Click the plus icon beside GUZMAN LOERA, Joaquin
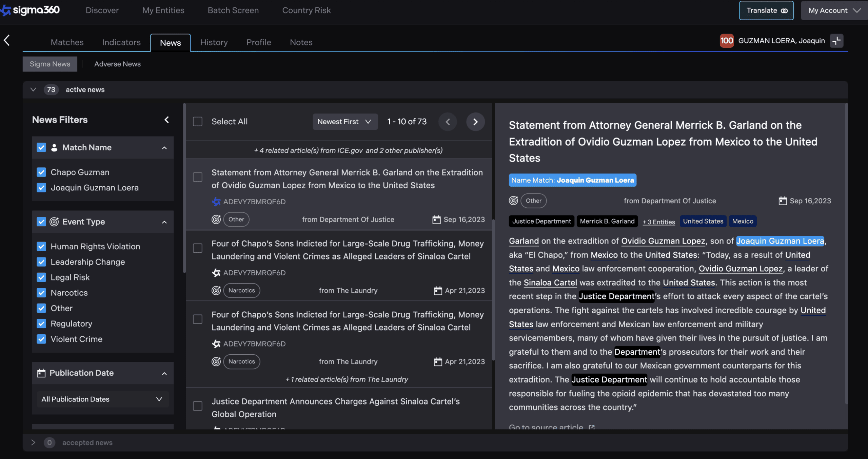The height and width of the screenshot is (459, 868). (836, 41)
